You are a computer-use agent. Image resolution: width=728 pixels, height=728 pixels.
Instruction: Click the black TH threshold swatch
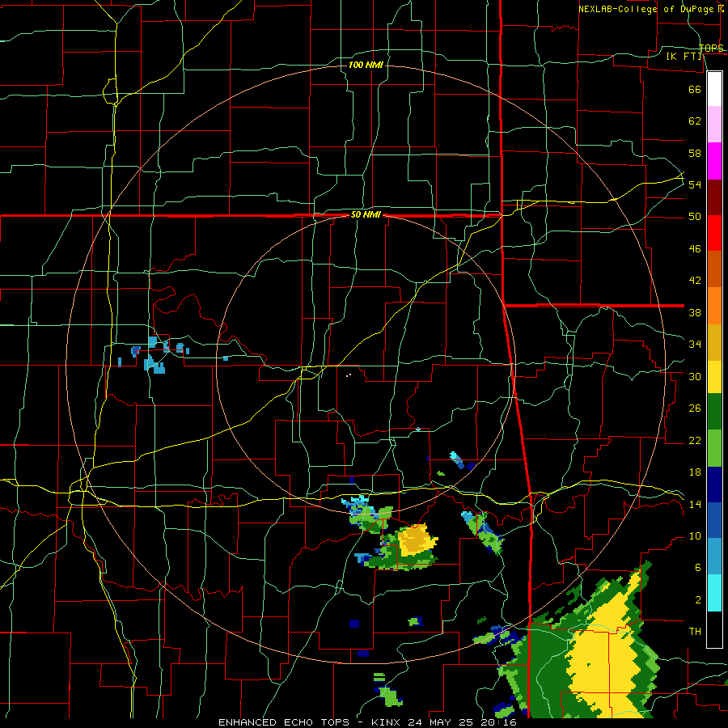714,629
